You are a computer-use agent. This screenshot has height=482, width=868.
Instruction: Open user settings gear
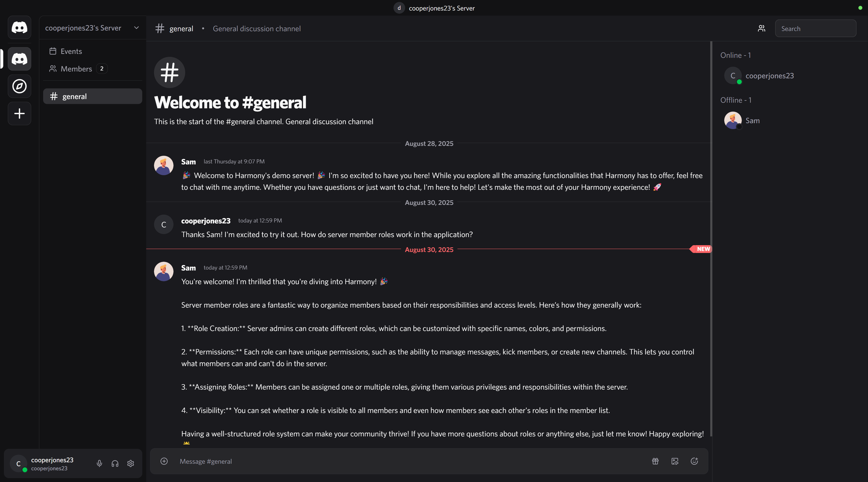click(130, 463)
